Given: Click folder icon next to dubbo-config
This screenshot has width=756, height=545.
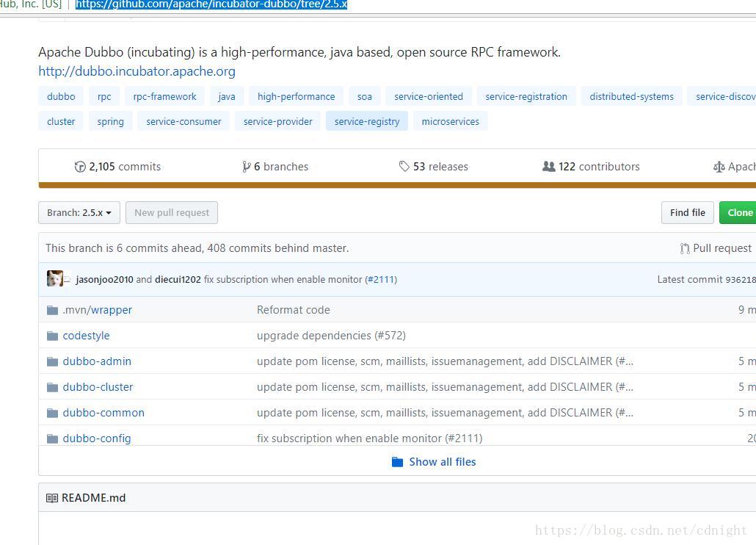Looking at the screenshot, I should tap(53, 438).
